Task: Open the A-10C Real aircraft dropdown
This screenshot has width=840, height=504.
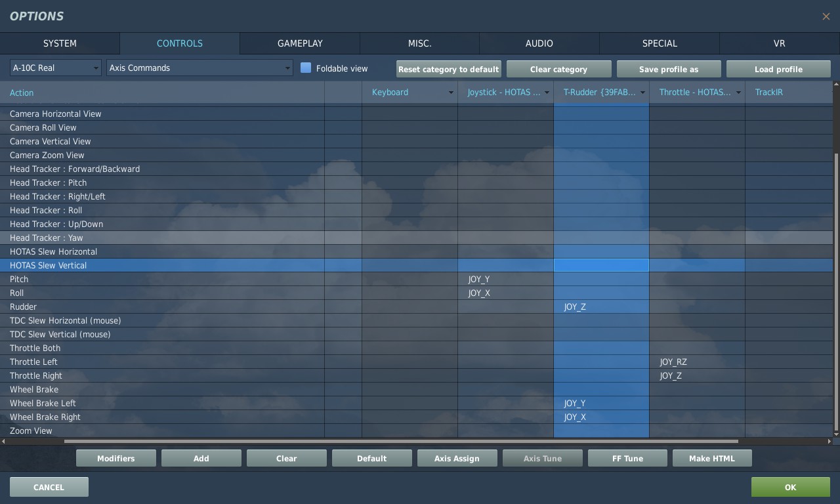Action: click(55, 68)
